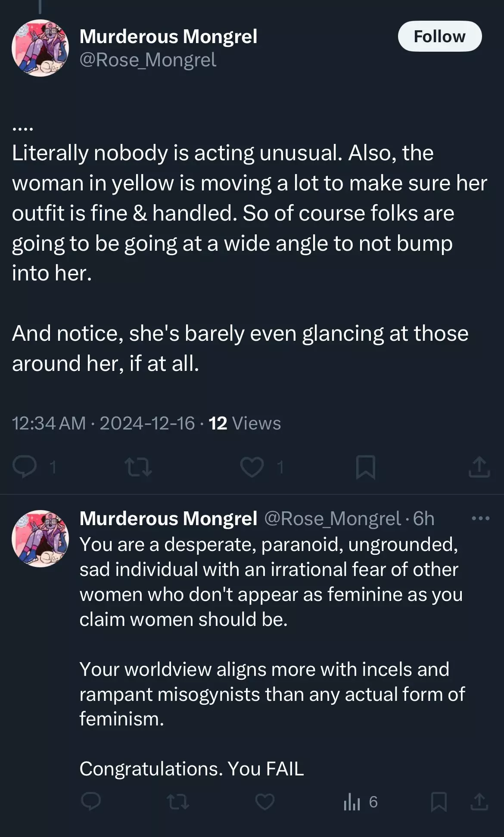
Task: Repost the reply tweet
Action: (x=177, y=802)
